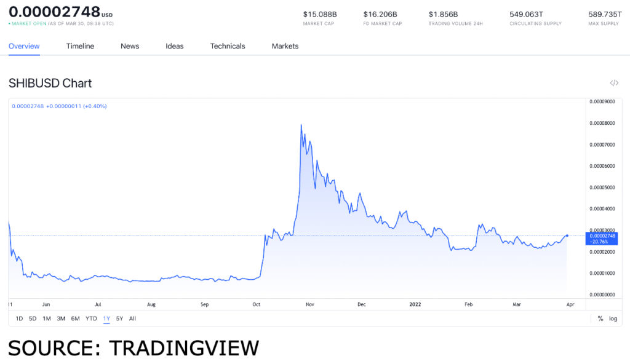
Task: Set chart range to 1D
Action: click(x=19, y=318)
